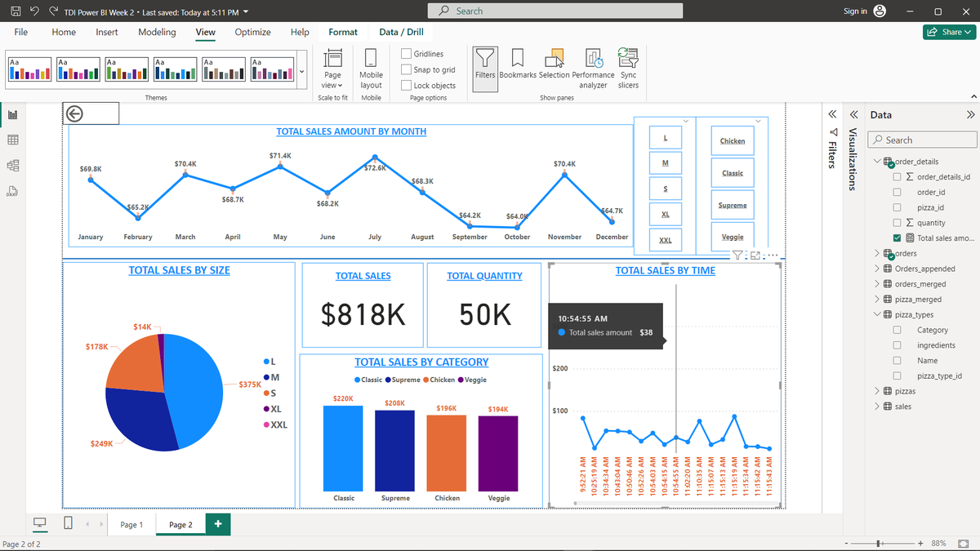Zoom in with the plus button
This screenshot has width=980, height=551.
point(920,544)
